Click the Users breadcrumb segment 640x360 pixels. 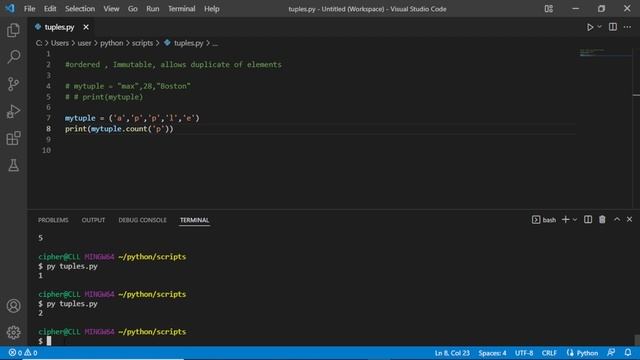pyautogui.click(x=60, y=43)
